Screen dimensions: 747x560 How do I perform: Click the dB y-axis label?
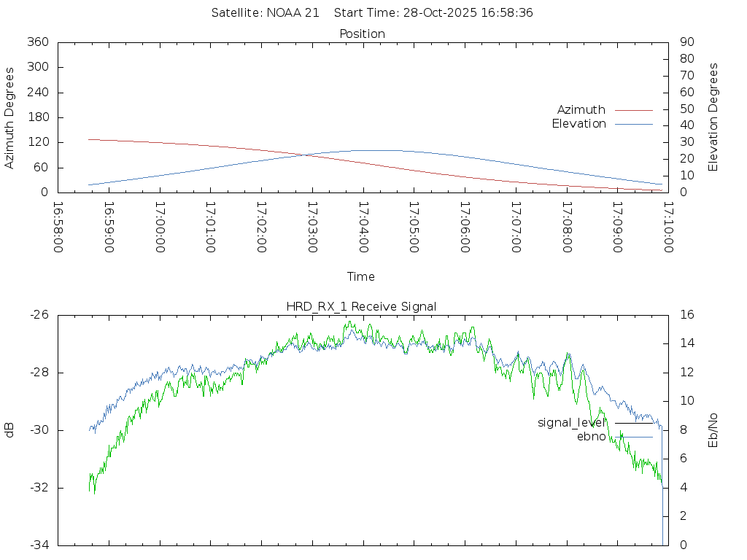point(9,429)
